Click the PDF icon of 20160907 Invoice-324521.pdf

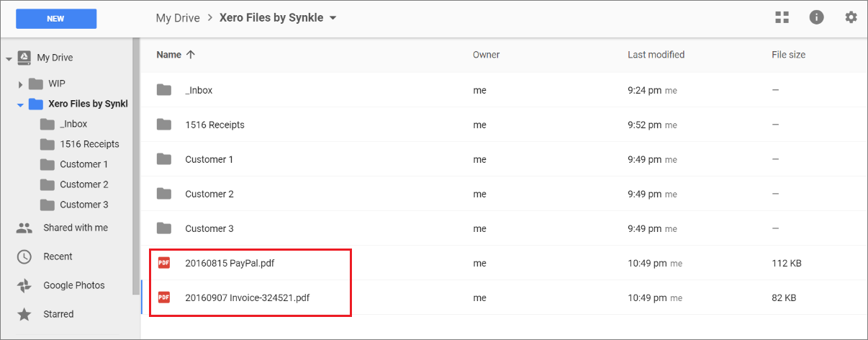point(164,297)
